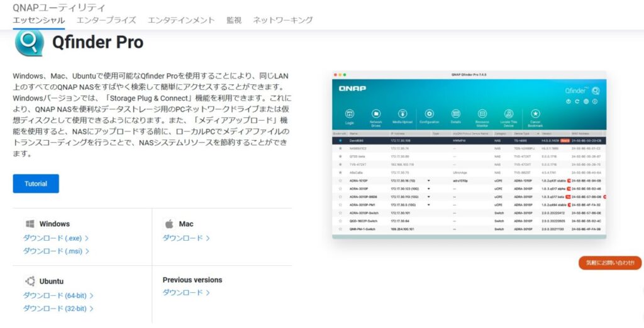Click the Qfinder Pro magnifier logo
The width and height of the screenshot is (644, 328).
tap(30, 42)
